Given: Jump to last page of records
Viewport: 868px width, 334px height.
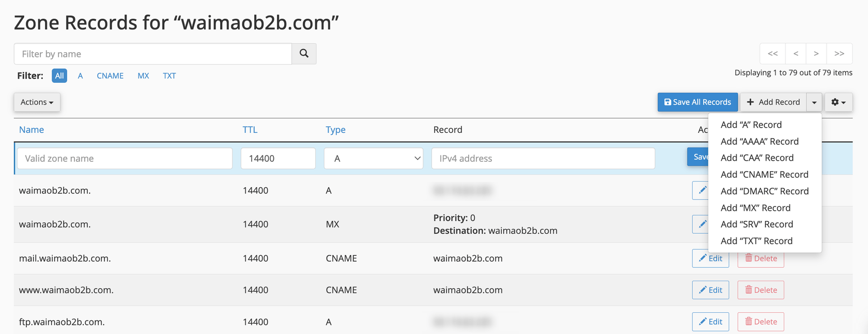Looking at the screenshot, I should tap(839, 54).
